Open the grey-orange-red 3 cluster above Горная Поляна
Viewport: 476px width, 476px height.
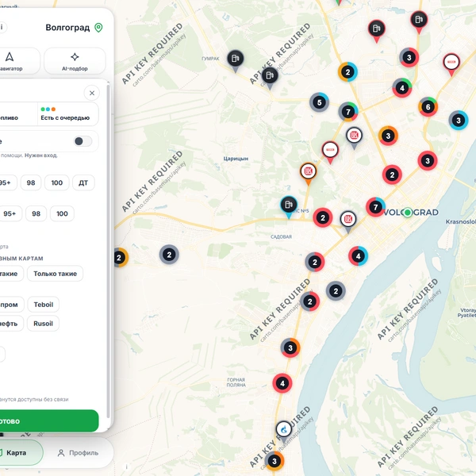click(x=290, y=348)
